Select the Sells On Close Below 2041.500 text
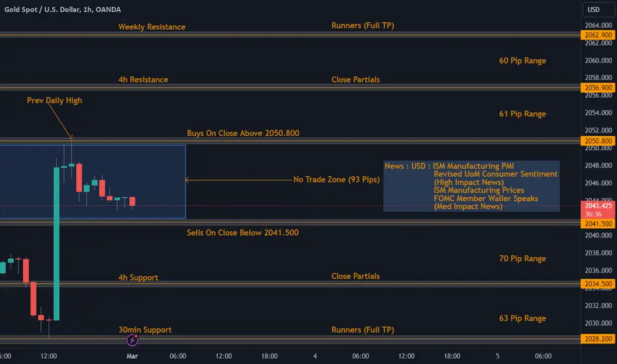617x364 pixels. (x=243, y=232)
